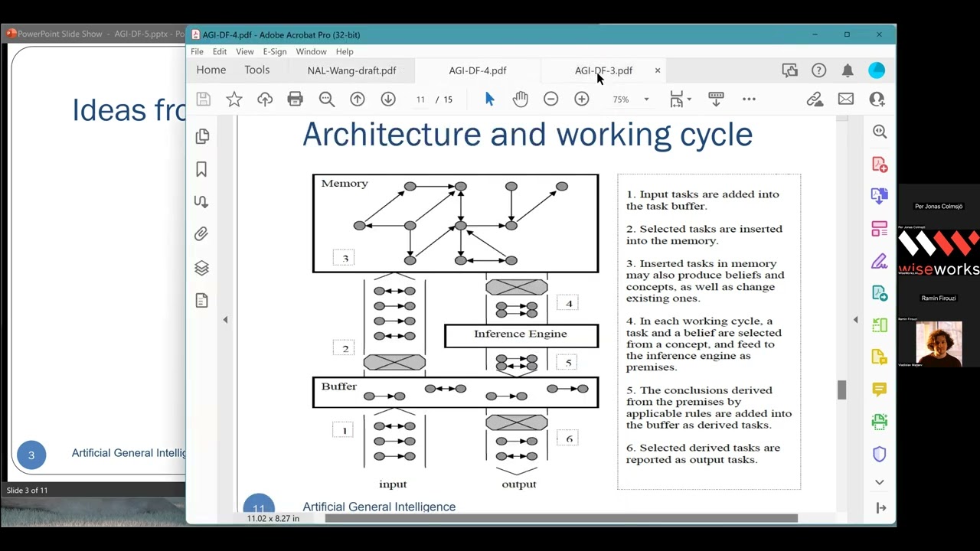Open the Help question mark icon
The height and width of the screenshot is (551, 980).
[818, 70]
